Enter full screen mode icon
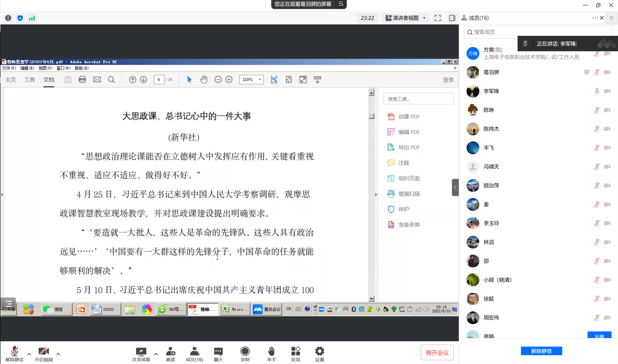The image size is (618, 364). coord(438,18)
